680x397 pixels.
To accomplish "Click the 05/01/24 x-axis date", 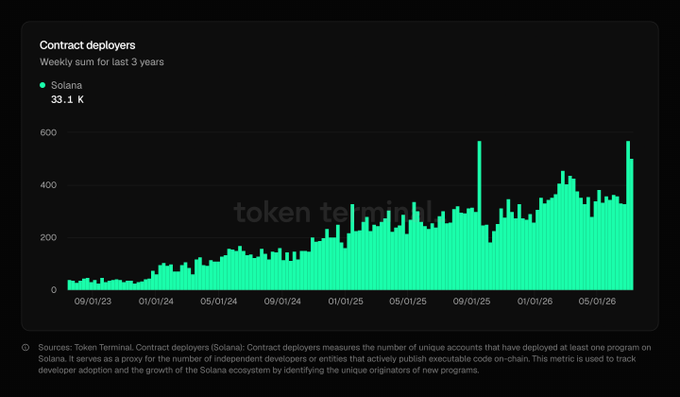I will [219, 301].
